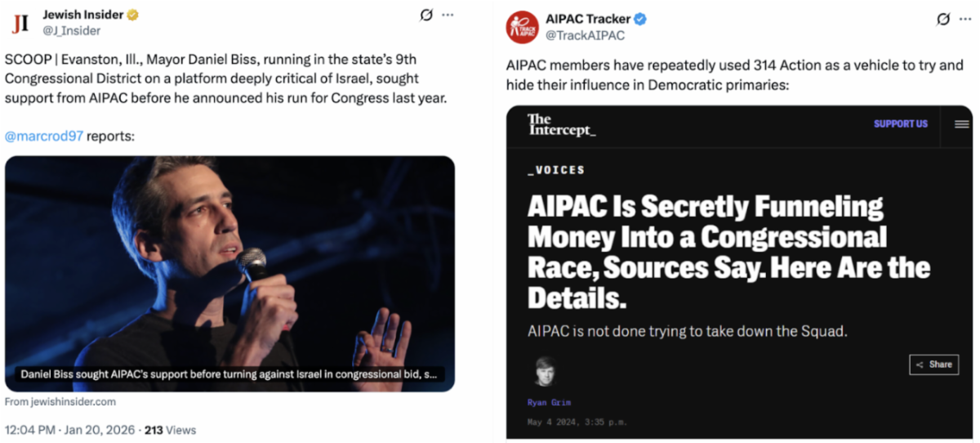The image size is (980, 443).
Task: Click Jewish Insider's gold verified badge
Action: coord(133,15)
